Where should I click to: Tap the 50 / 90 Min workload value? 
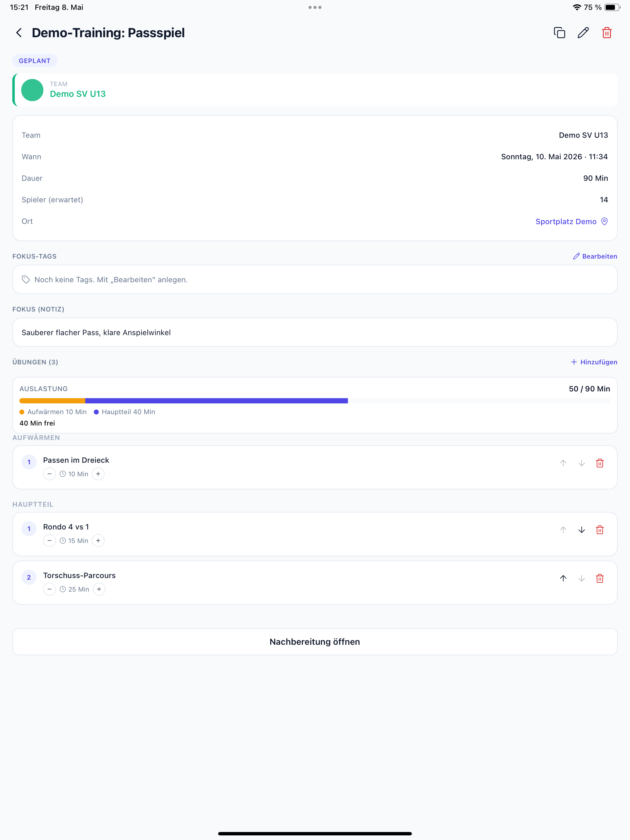click(589, 389)
